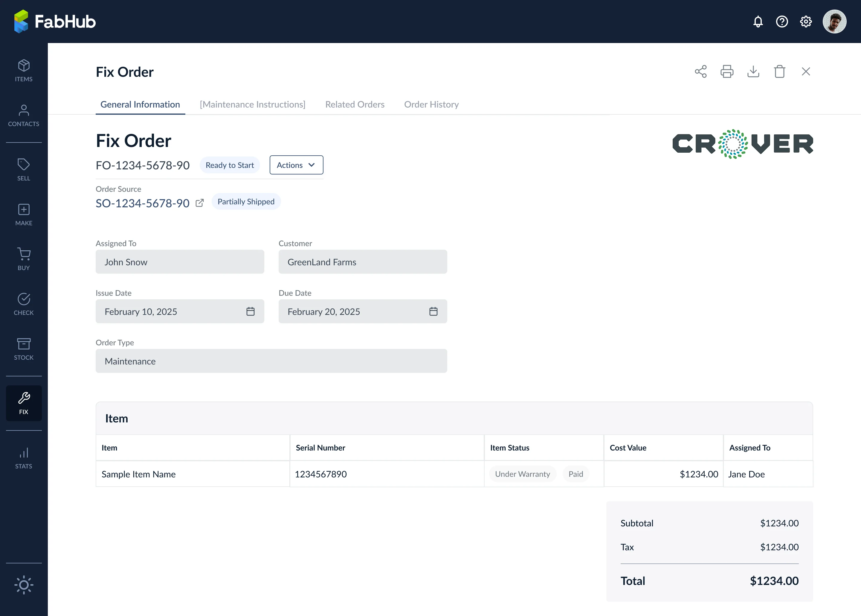Click the Partially Shipped badge
This screenshot has width=861, height=616.
tap(246, 201)
